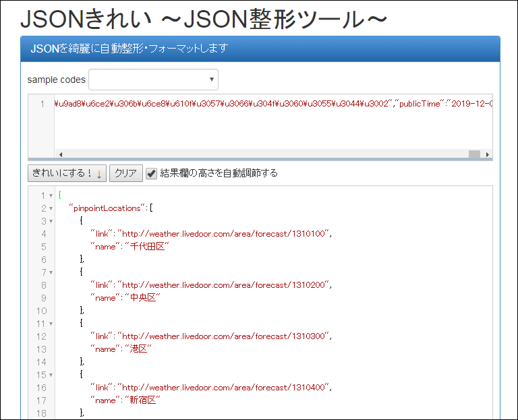This screenshot has width=518, height=420.
Task: Click line number 17 in output gutter
Action: [41, 400]
